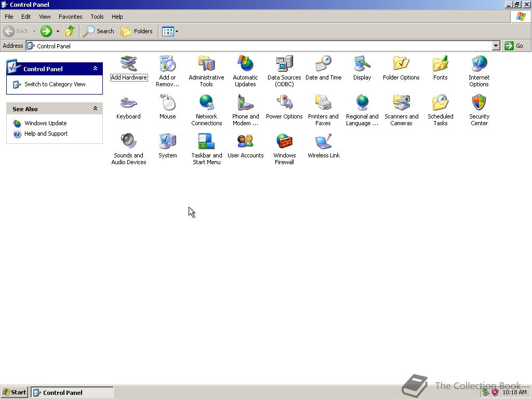Open the Fonts folder
The width and height of the screenshot is (532, 399).
click(x=440, y=68)
